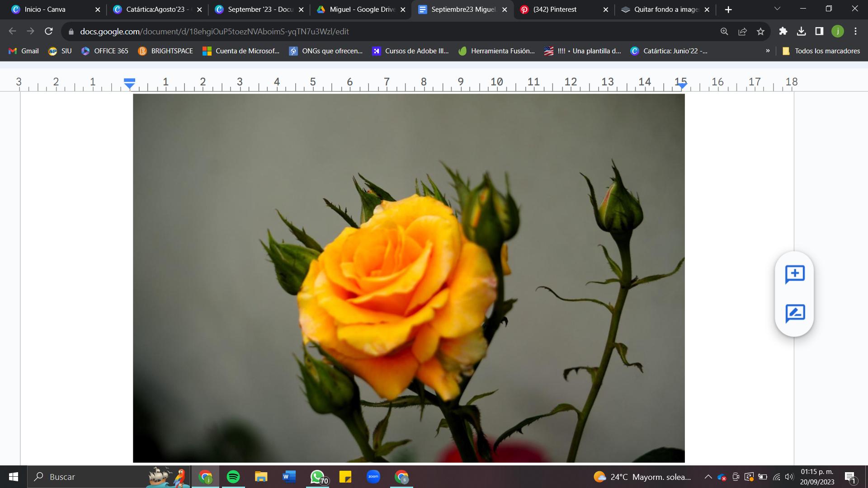Toggle Chrome side panel

(x=819, y=31)
